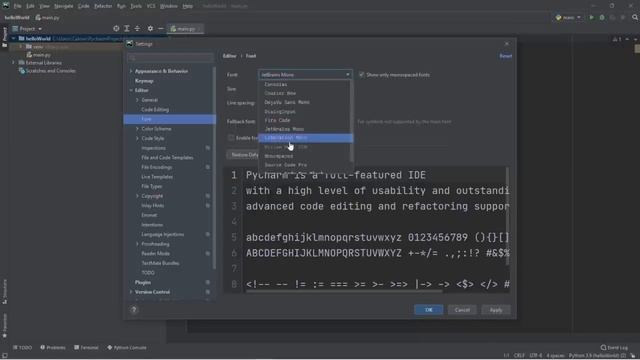Collapse helloWorld project root
Image resolution: width=640 pixels, height=360 pixels.
pos(13,39)
